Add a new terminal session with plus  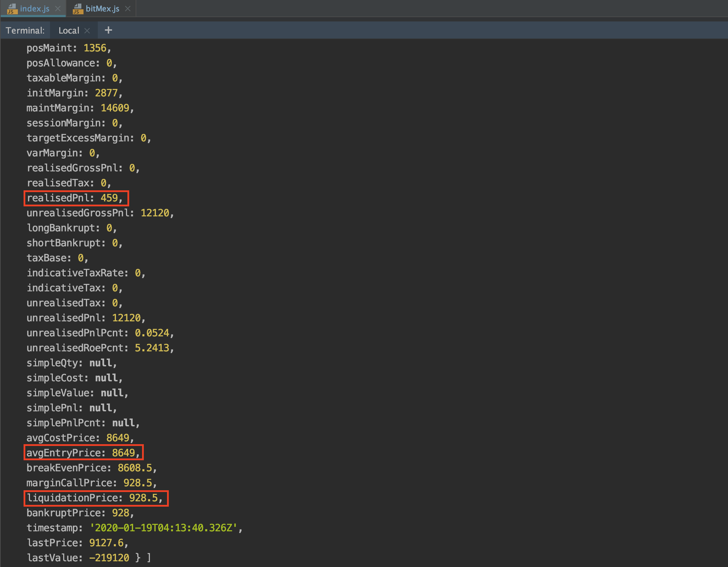(x=108, y=30)
